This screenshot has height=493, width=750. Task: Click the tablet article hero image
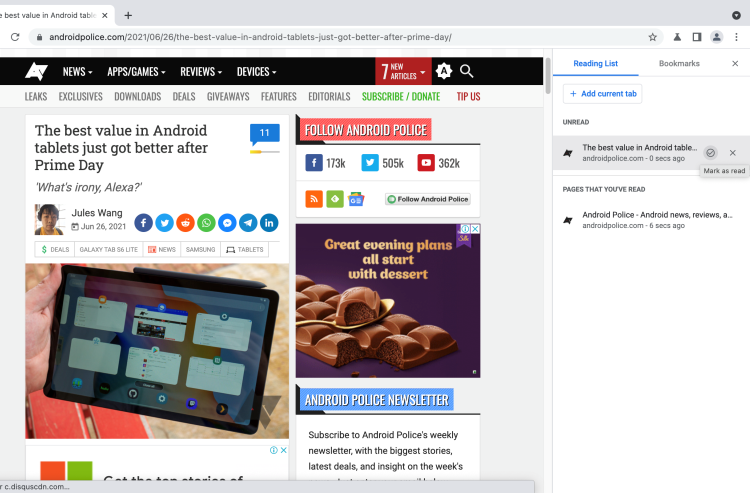point(157,351)
